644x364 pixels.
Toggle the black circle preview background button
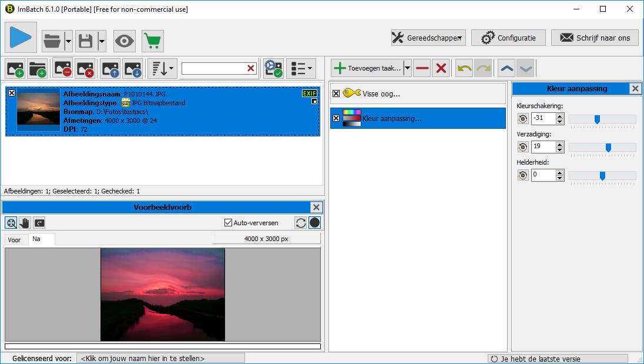(314, 223)
